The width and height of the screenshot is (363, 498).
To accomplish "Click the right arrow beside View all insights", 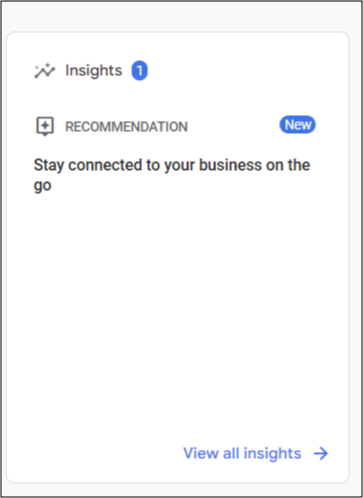I will click(321, 453).
